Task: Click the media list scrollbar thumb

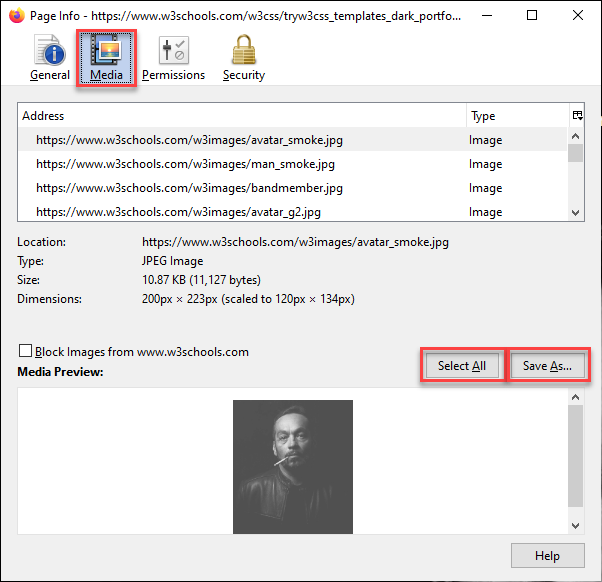Action: (x=575, y=153)
